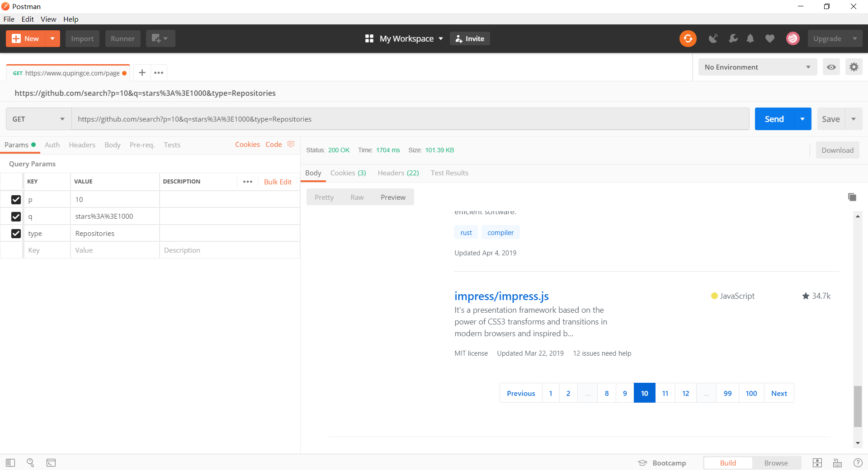Open the impress/impress.js repository link
The width and height of the screenshot is (868, 470).
click(501, 296)
